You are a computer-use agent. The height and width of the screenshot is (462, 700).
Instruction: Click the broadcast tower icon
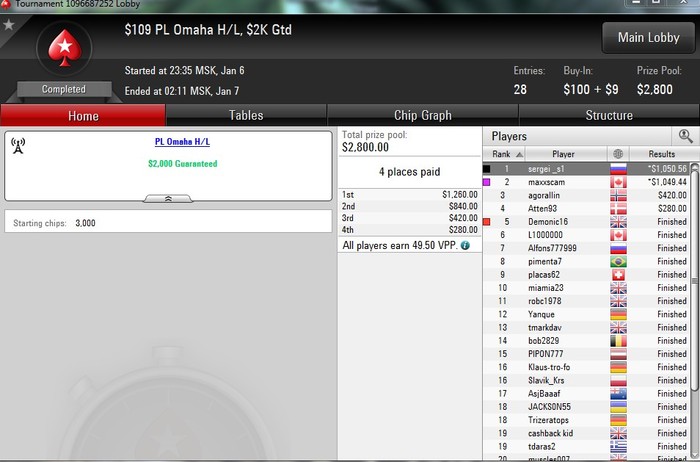(18, 146)
